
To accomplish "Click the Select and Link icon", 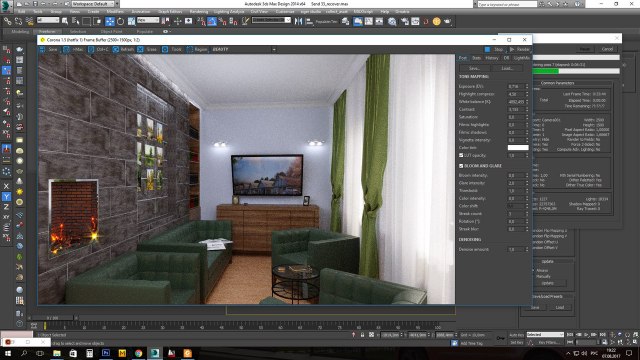I will 8,21.
